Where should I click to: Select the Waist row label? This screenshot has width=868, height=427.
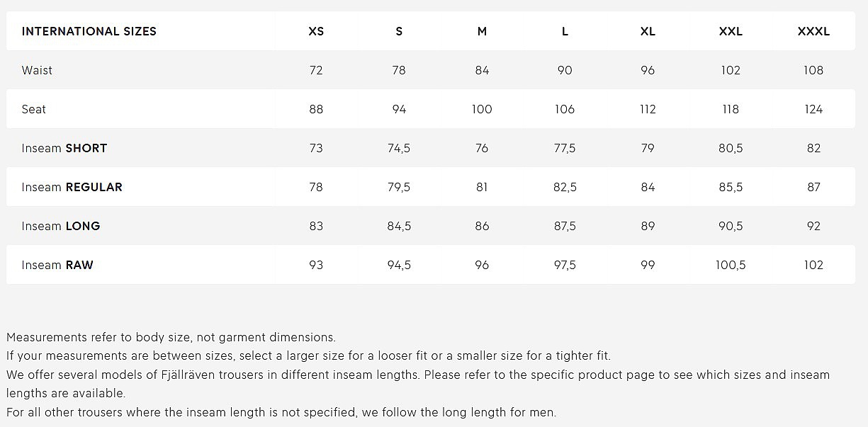(x=37, y=70)
